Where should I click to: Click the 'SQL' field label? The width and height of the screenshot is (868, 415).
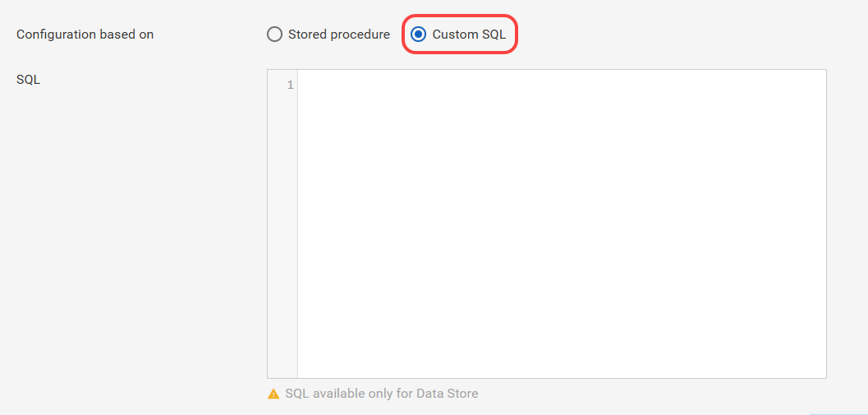pos(28,79)
